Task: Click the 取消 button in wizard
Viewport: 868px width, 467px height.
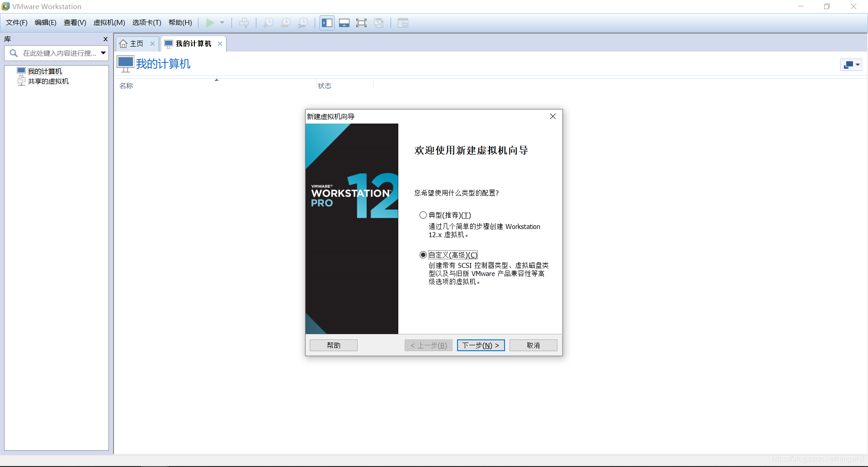Action: 533,345
